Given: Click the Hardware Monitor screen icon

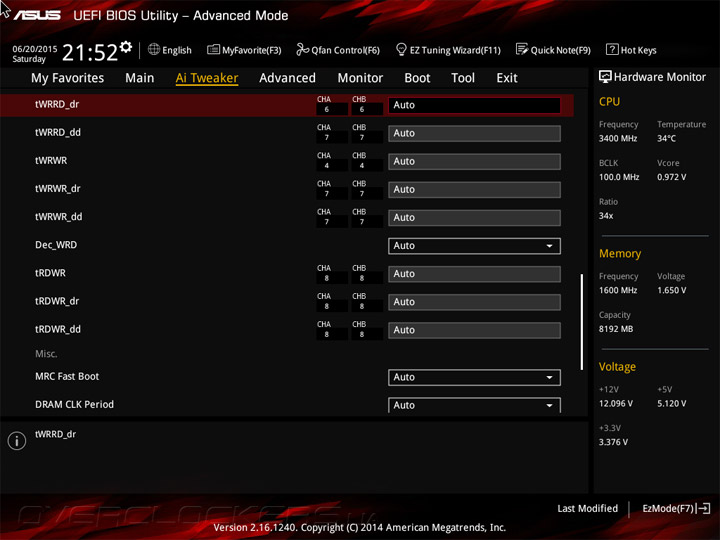Looking at the screenshot, I should [x=605, y=77].
